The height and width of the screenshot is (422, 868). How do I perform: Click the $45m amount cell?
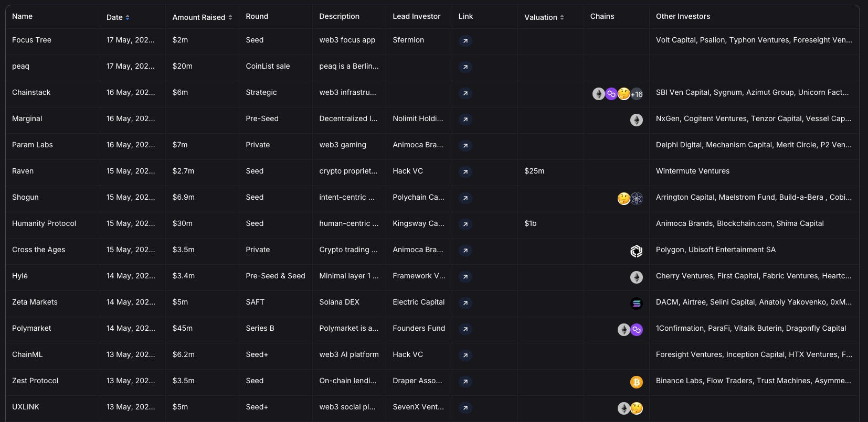202,329
